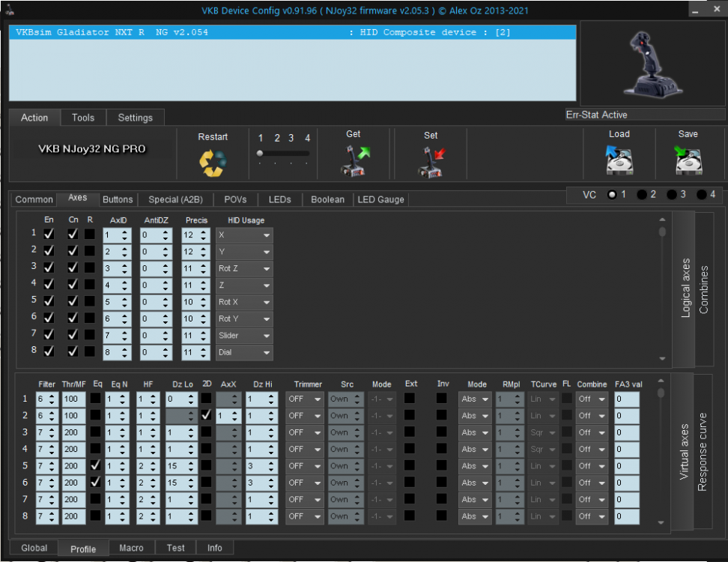Screen dimensions: 728x562
Task: Open the LED Gauge tab
Action: (380, 199)
